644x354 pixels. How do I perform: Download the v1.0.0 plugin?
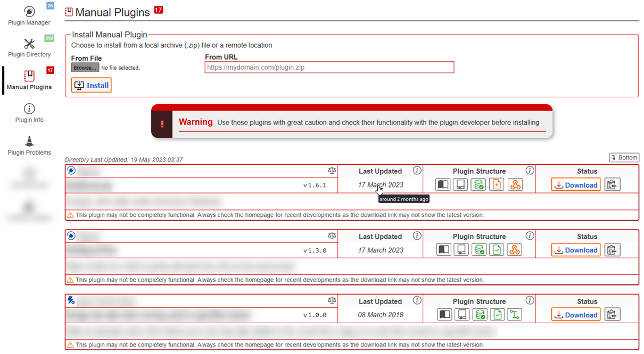click(x=576, y=315)
